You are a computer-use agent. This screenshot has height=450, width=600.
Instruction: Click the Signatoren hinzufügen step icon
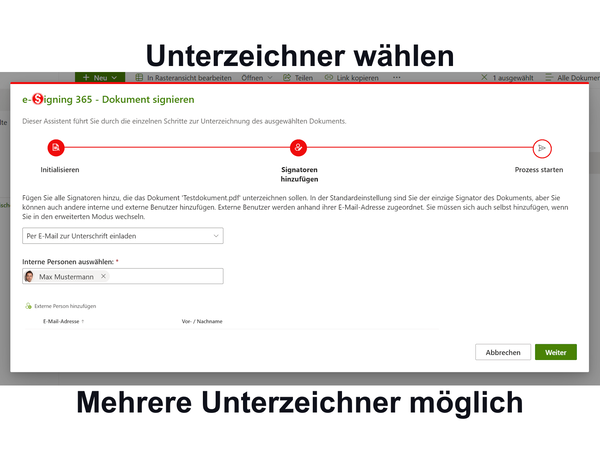click(x=299, y=148)
